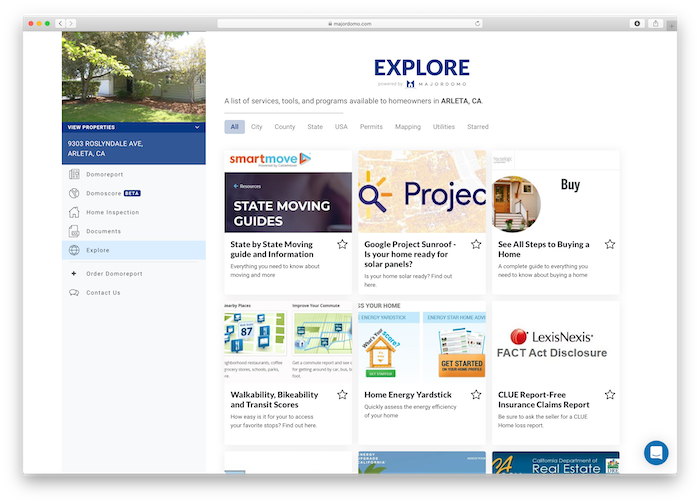Open the Documents file icon
Screen dimensions: 700x504
pyautogui.click(x=74, y=231)
